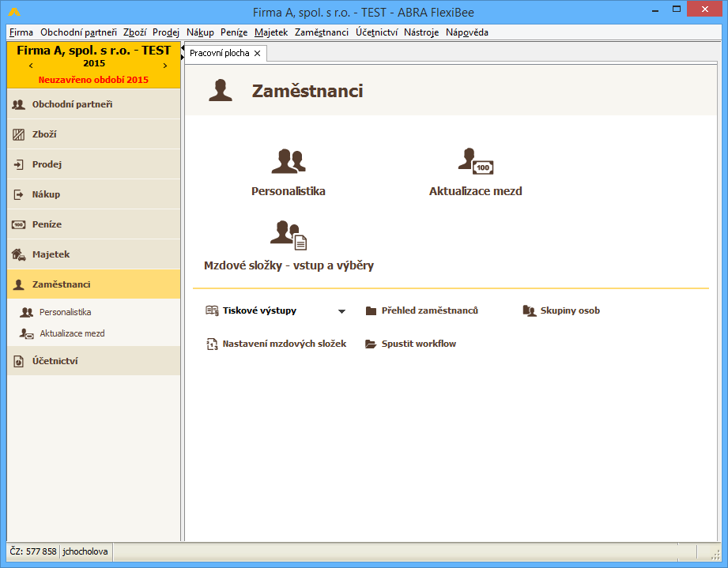Click the Neuzavřeno období 2015 warning text

93,80
